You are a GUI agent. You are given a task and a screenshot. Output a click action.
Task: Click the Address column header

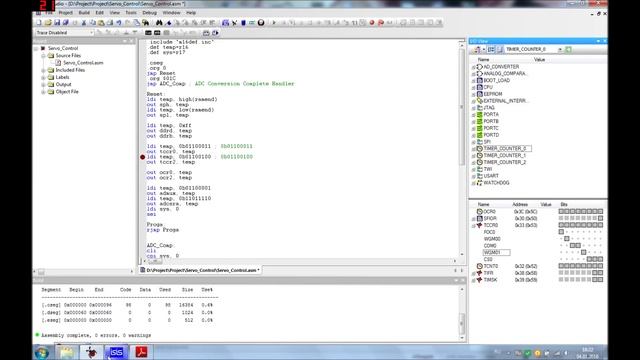[520, 204]
